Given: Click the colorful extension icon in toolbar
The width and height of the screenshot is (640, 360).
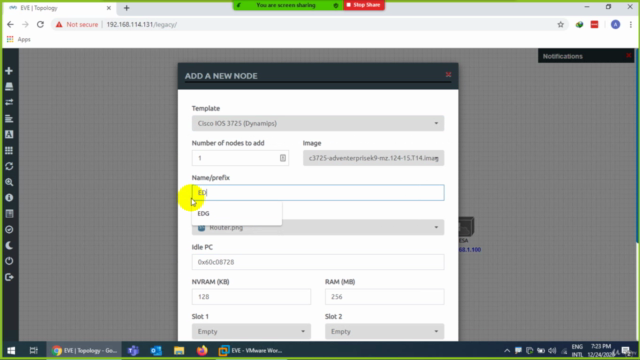Looking at the screenshot, I should (579, 24).
